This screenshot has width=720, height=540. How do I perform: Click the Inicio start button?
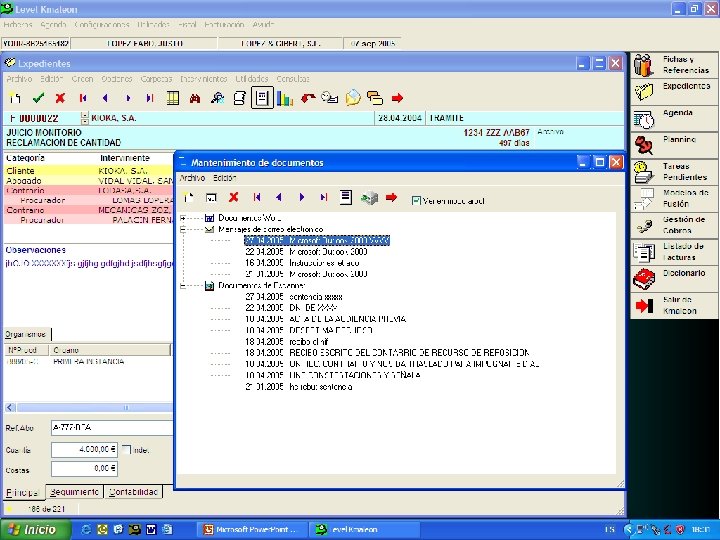[x=35, y=529]
